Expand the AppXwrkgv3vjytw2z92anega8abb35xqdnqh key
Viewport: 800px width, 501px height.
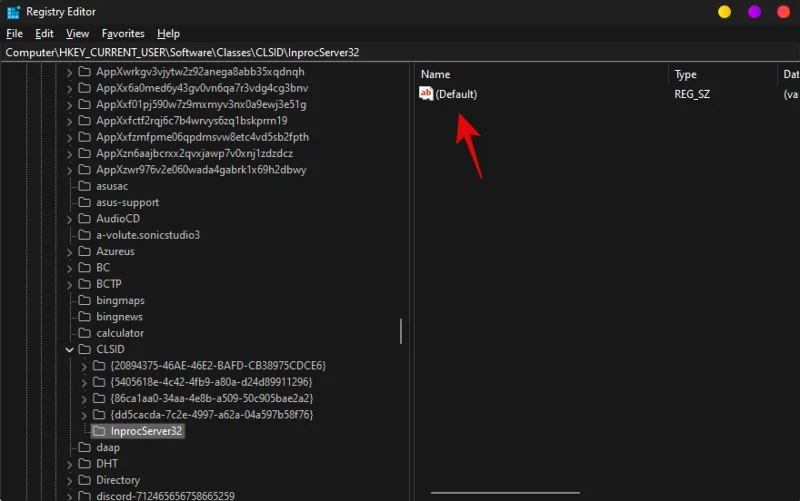[x=69, y=72]
